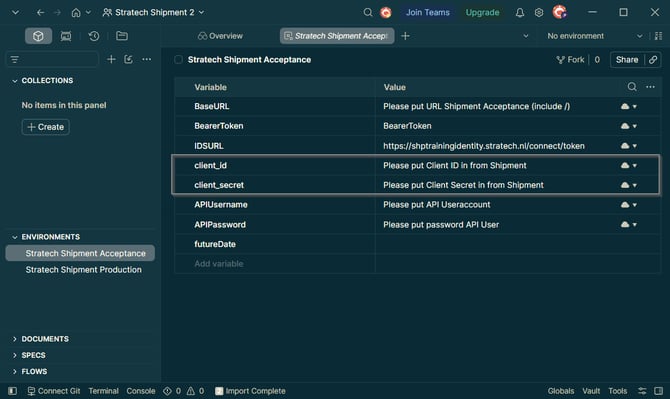The height and width of the screenshot is (399, 670).
Task: Open the settings gear icon
Action: coord(539,12)
